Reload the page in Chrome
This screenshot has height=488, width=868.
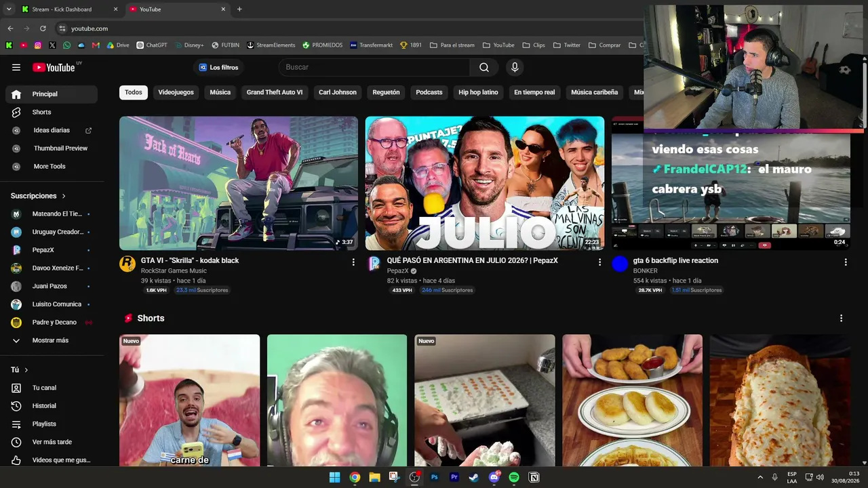pos(43,28)
